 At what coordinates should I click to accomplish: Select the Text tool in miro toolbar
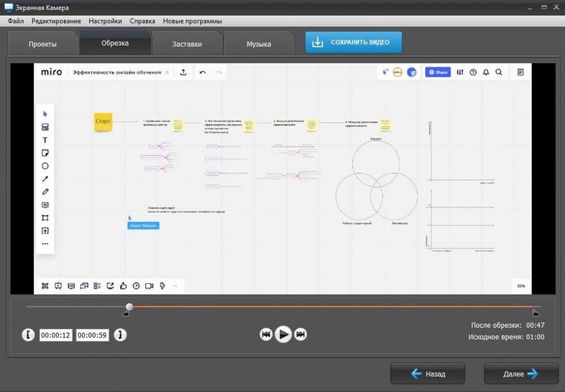(x=45, y=140)
